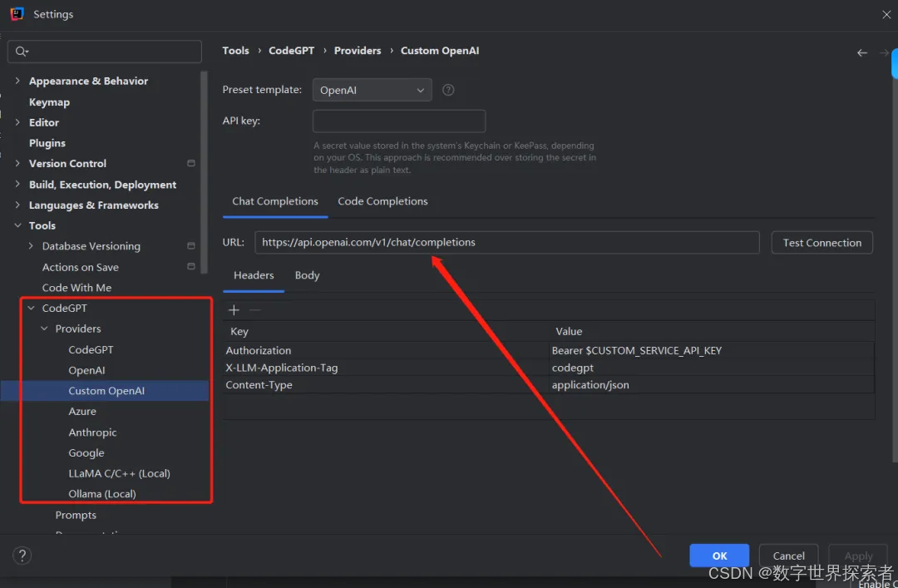This screenshot has width=898, height=588.
Task: Select Code With Me item
Action: click(76, 288)
